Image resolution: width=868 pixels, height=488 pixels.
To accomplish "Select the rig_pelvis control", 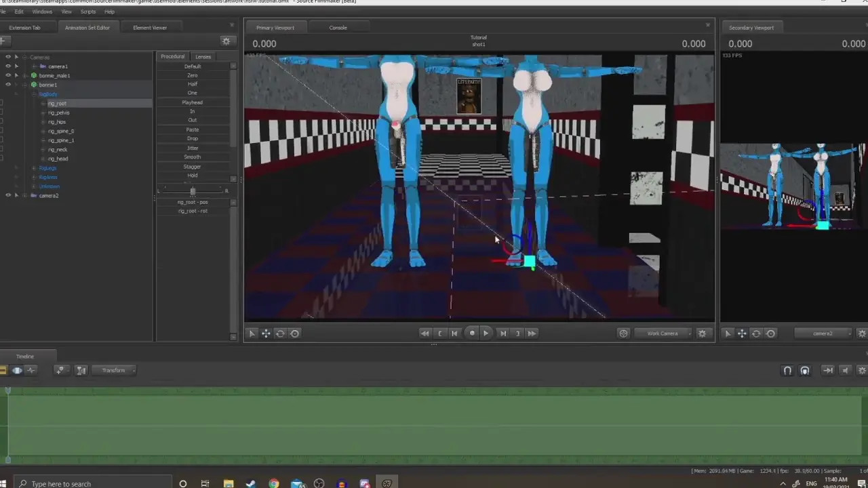I will [59, 113].
